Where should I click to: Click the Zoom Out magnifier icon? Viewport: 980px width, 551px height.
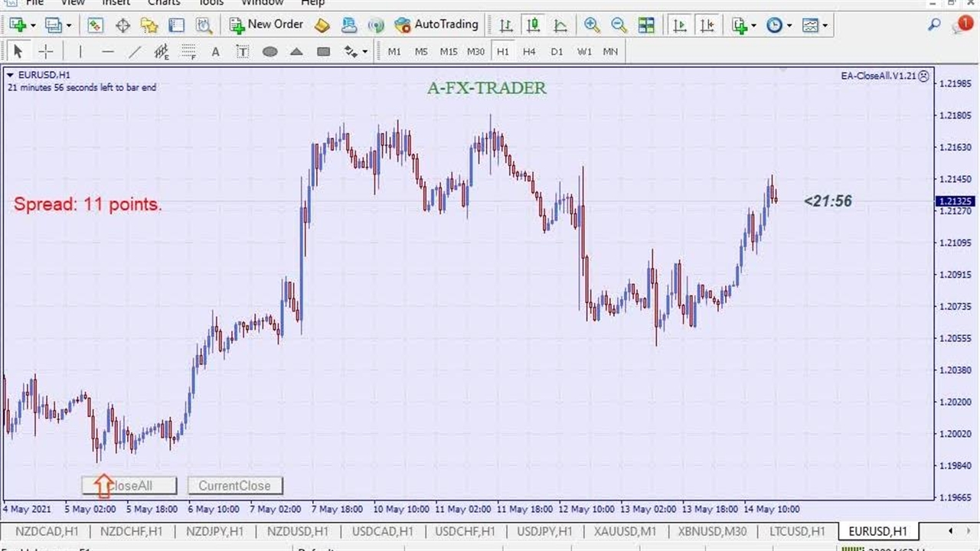pyautogui.click(x=619, y=25)
